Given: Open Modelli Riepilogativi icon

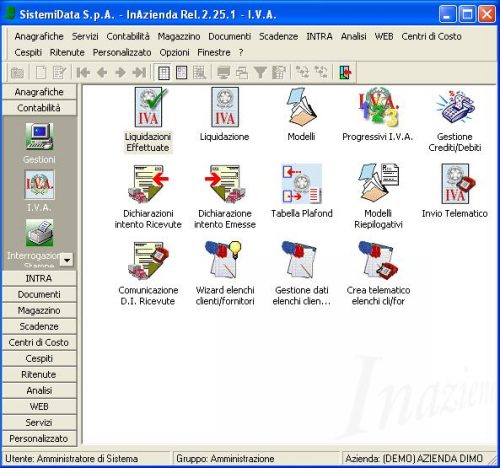Looking at the screenshot, I should (379, 183).
